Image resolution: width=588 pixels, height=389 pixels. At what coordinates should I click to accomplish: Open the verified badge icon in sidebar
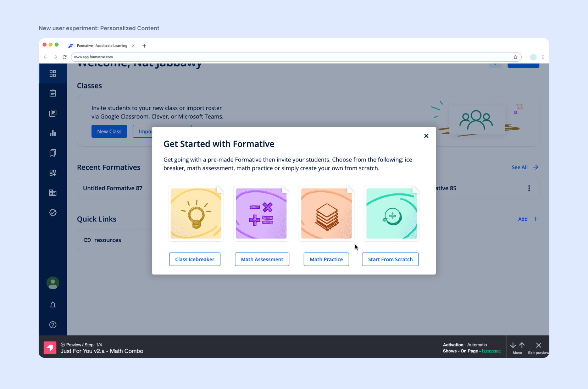point(53,213)
